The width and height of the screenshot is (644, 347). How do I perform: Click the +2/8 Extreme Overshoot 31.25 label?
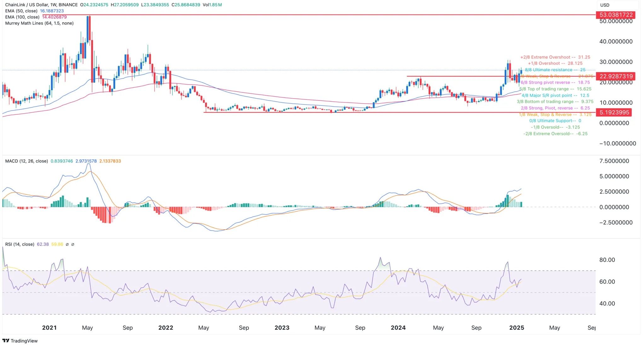pos(555,57)
